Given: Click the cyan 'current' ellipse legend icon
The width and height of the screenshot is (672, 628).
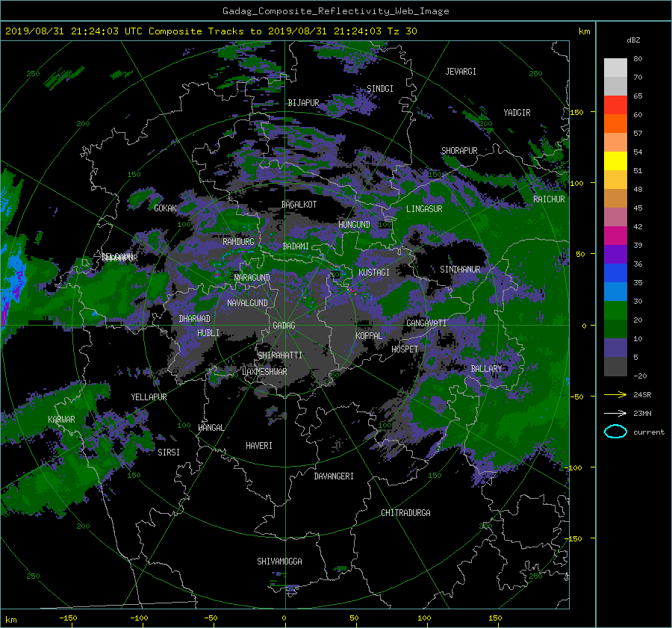Looking at the screenshot, I should (x=615, y=432).
